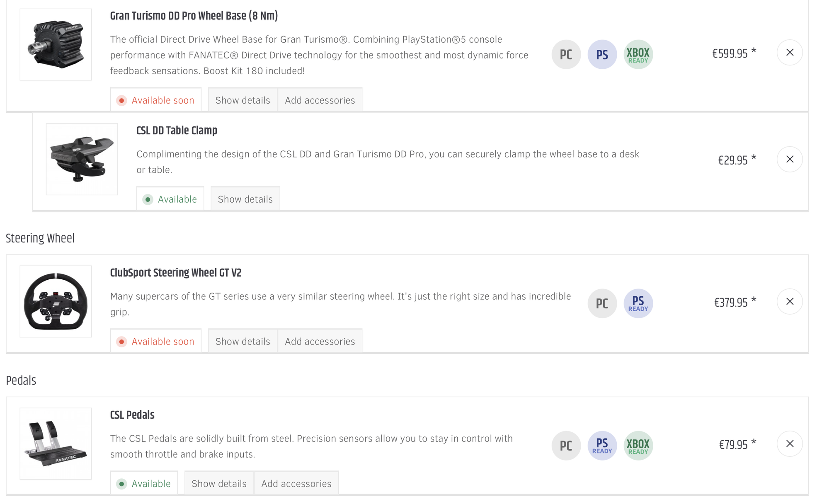
Task: Click Xbox Ready badge for Wheel Base
Action: point(638,54)
